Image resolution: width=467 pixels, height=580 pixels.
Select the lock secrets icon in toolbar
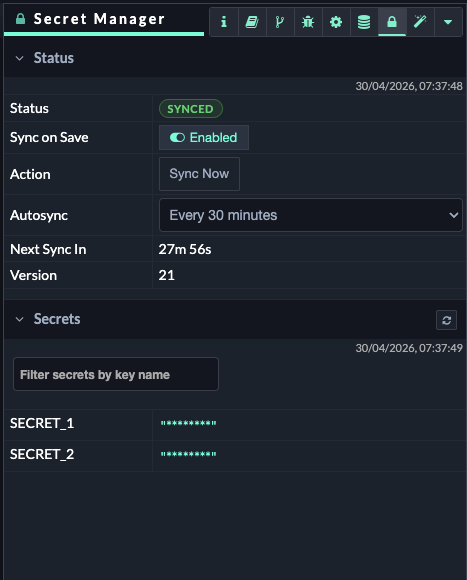[x=392, y=22]
